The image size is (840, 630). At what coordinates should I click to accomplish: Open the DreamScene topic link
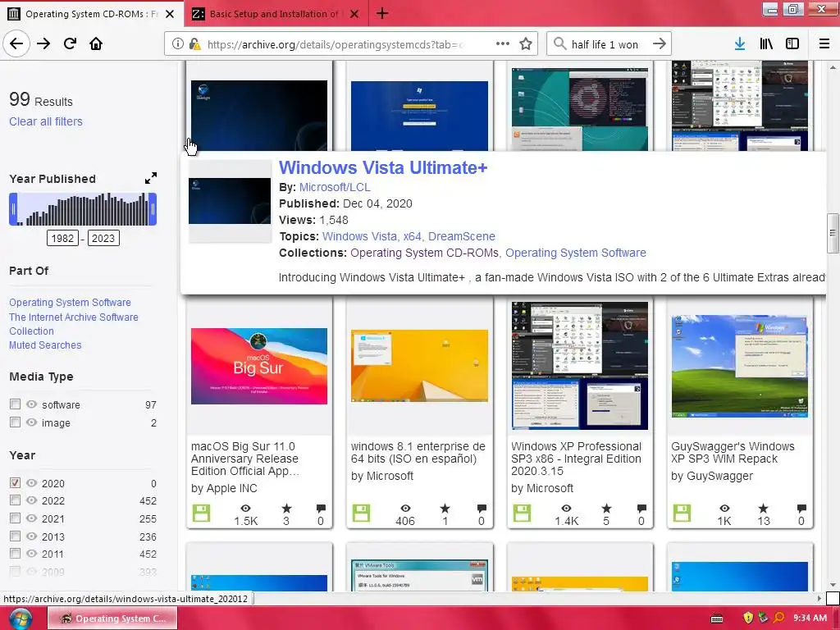click(x=462, y=236)
